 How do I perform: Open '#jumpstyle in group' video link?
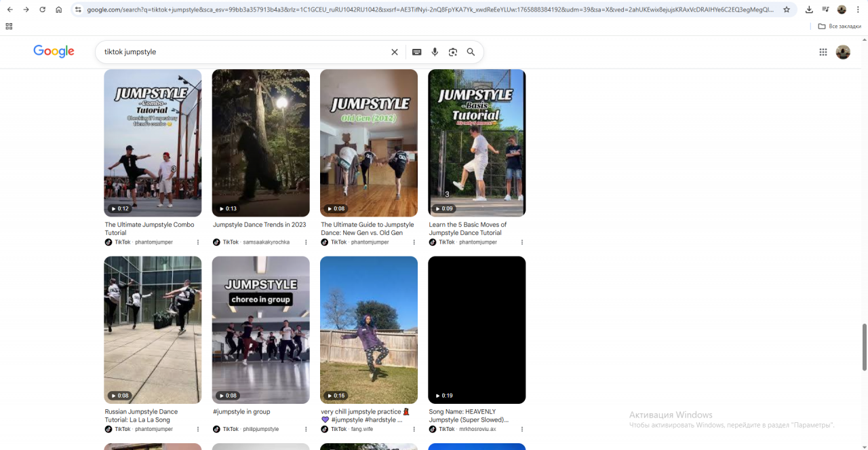point(241,411)
